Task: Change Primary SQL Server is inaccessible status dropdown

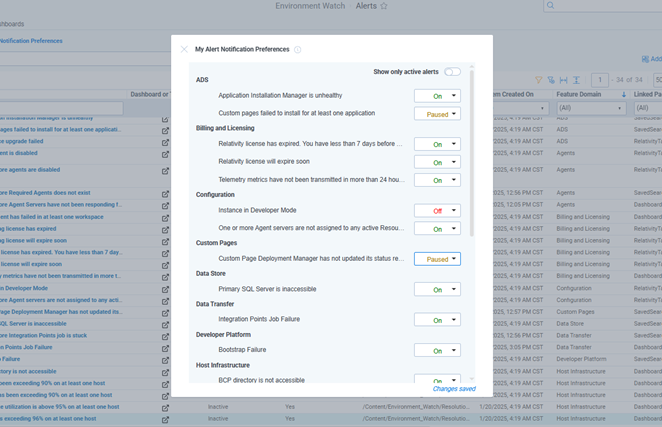Action: (437, 290)
